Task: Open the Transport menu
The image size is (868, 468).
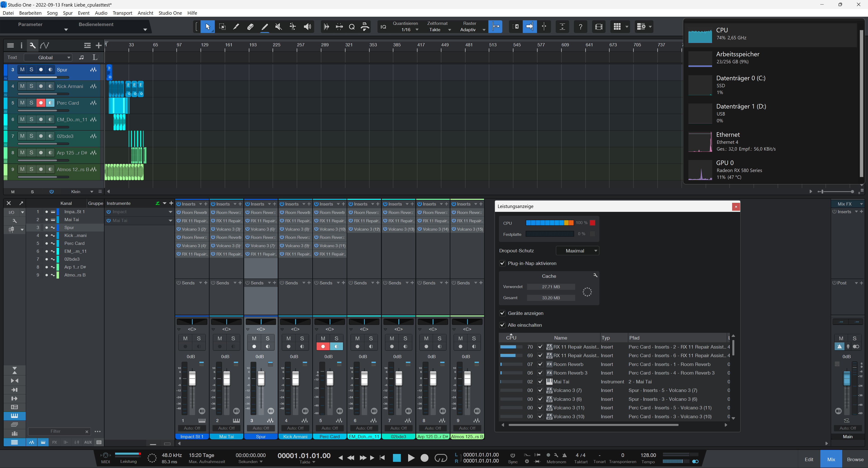Action: pos(122,13)
